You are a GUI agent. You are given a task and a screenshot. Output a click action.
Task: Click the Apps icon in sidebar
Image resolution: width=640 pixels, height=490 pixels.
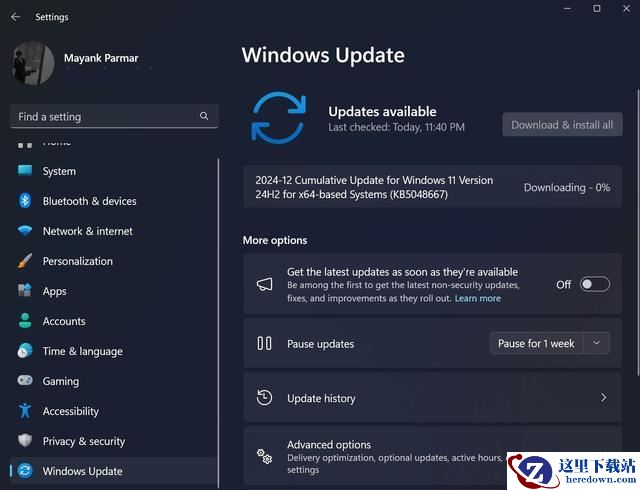click(25, 290)
